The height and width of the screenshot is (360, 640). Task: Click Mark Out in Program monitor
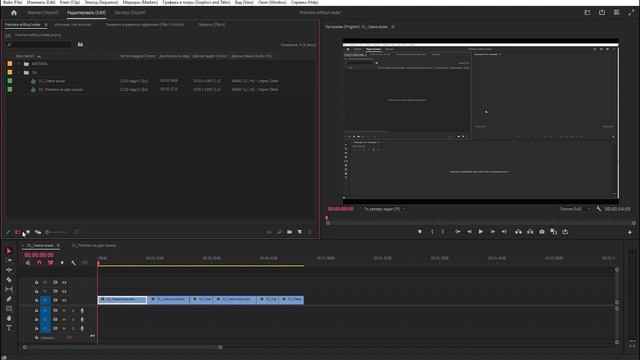(443, 232)
